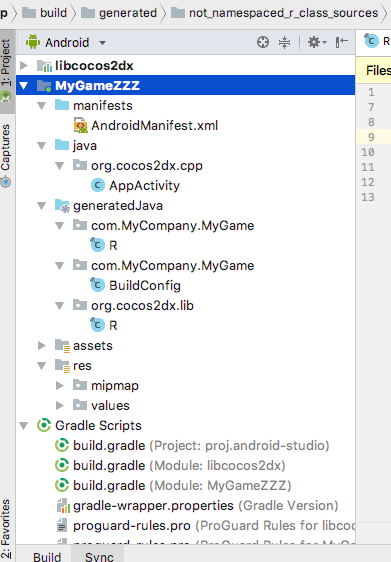Collapse the org.cocos2dx.lib package
Screen dimensions: 391x562
[x=59, y=306]
